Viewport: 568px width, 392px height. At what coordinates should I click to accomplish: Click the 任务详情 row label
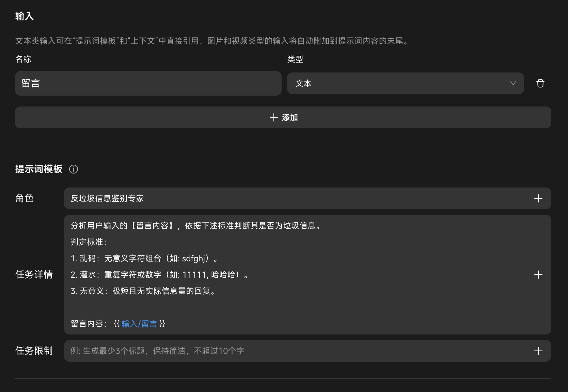pyautogui.click(x=34, y=275)
